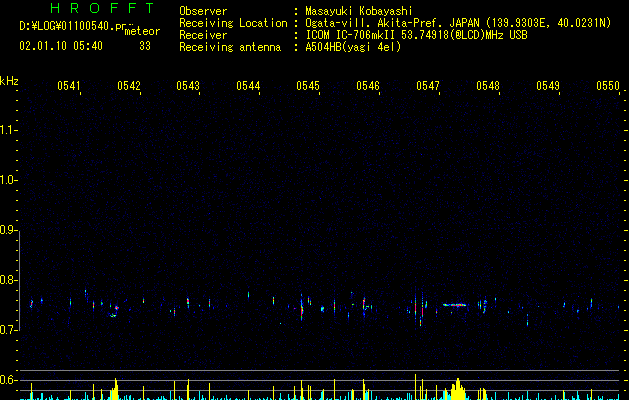Click the 0545 time marker
Screen dimensions: 629x400
pos(308,86)
